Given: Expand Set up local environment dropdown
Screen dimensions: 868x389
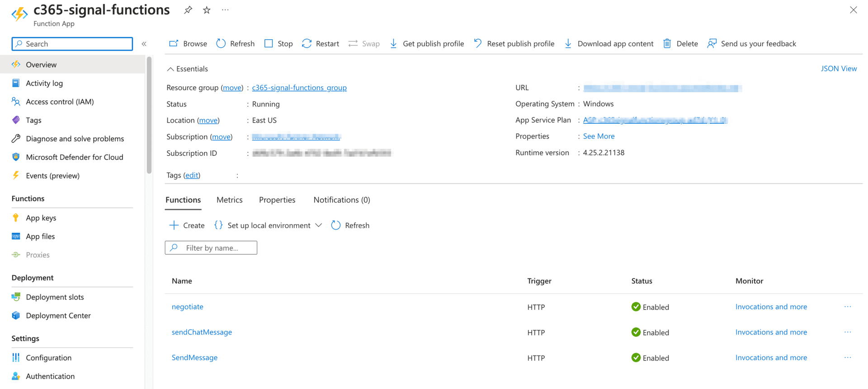Looking at the screenshot, I should 269,225.
